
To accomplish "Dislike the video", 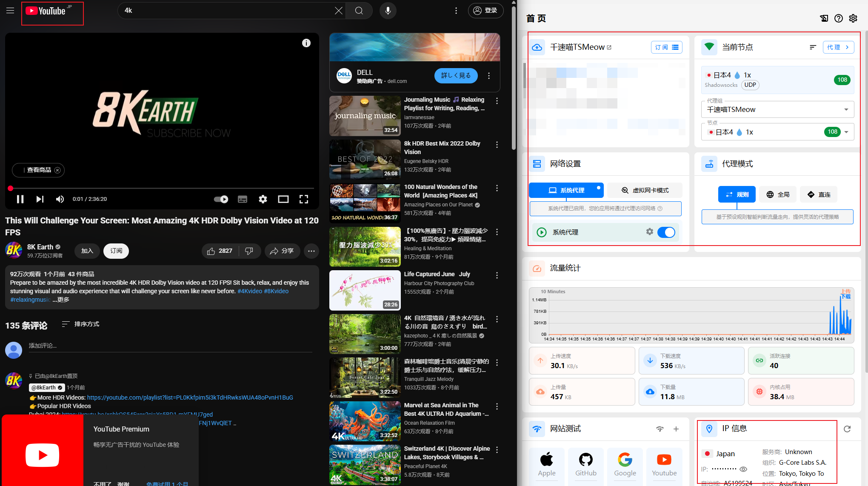I will 249,251.
